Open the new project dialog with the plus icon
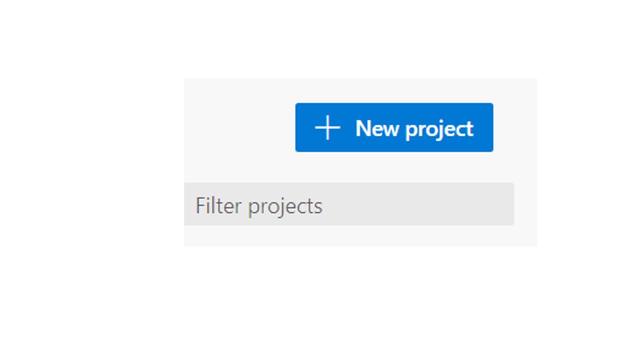The height and width of the screenshot is (362, 644). point(328,128)
